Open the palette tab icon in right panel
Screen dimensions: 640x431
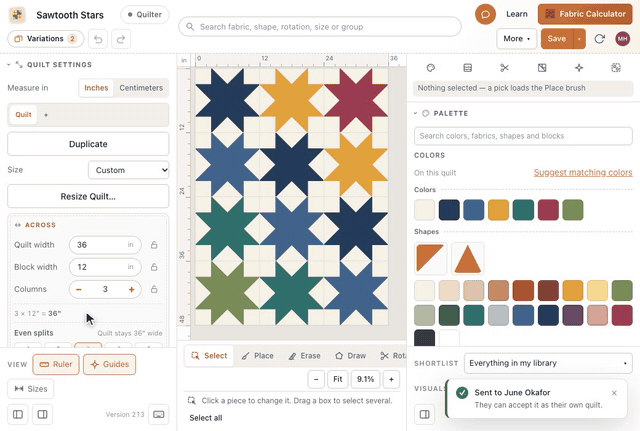[431, 68]
